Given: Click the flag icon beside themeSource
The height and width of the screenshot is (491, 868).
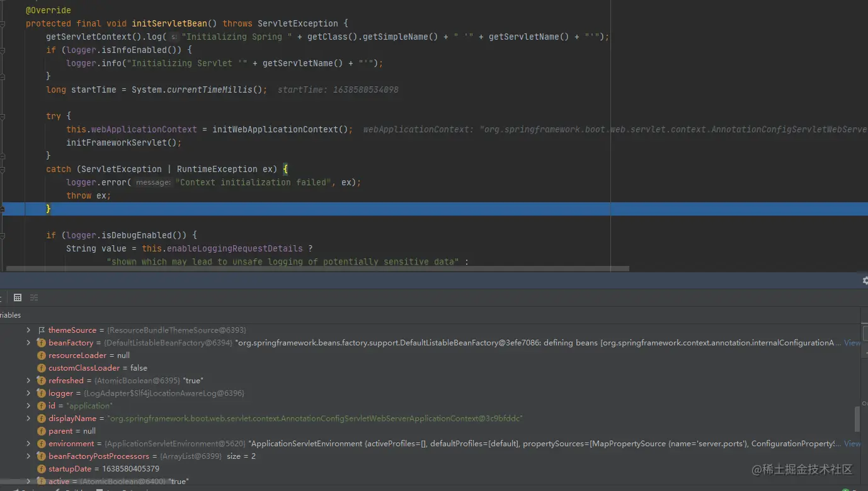Looking at the screenshot, I should tap(42, 330).
